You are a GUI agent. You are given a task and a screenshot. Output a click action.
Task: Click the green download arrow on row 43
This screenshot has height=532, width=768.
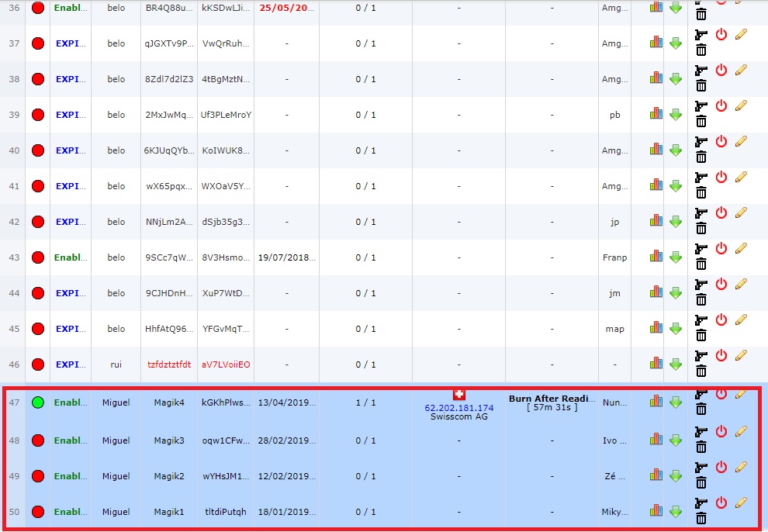coord(676,258)
